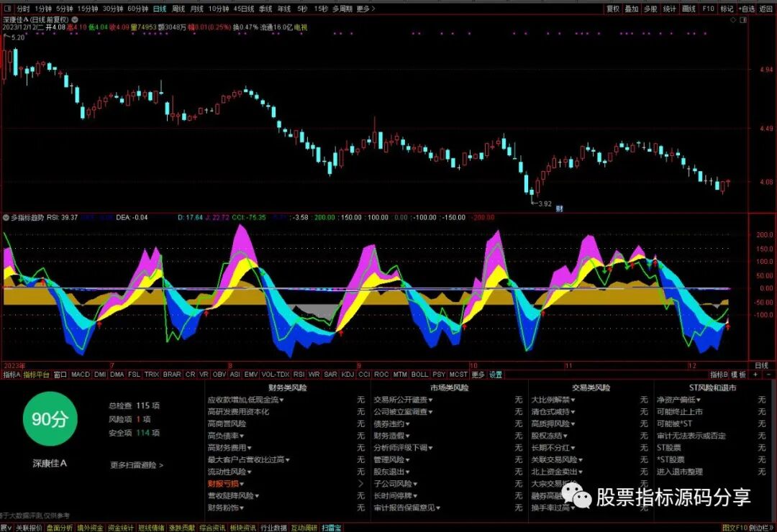Click the 统计 statistics button
777x532 pixels.
(670, 9)
